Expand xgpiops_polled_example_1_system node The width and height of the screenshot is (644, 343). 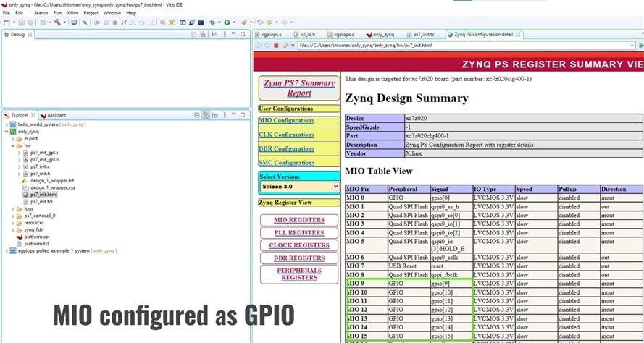pyautogui.click(x=7, y=250)
